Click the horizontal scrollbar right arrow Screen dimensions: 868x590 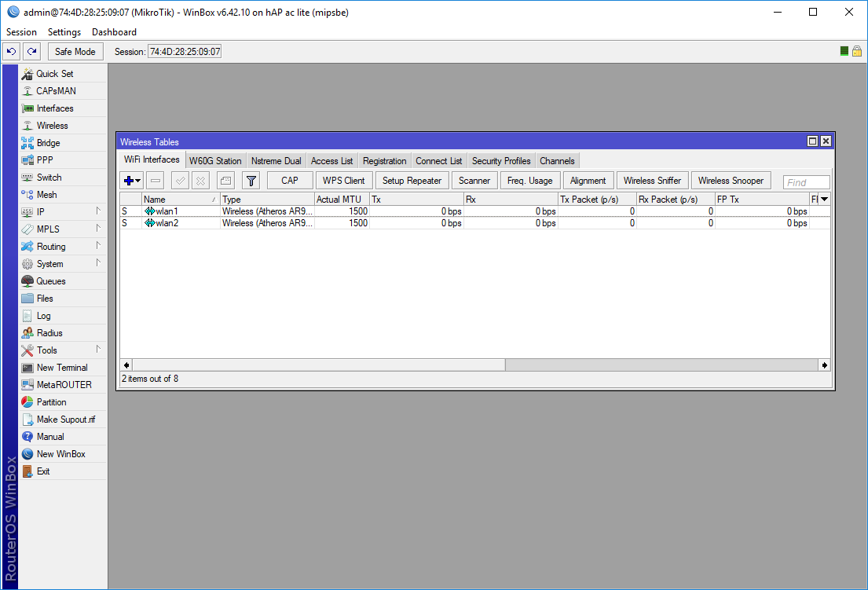[824, 365]
